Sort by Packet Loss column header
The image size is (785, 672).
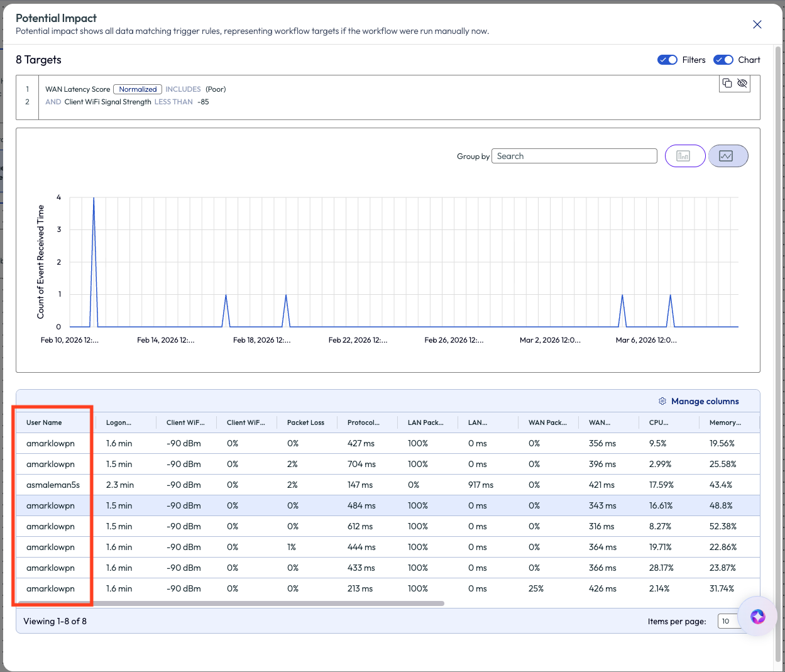tap(305, 422)
